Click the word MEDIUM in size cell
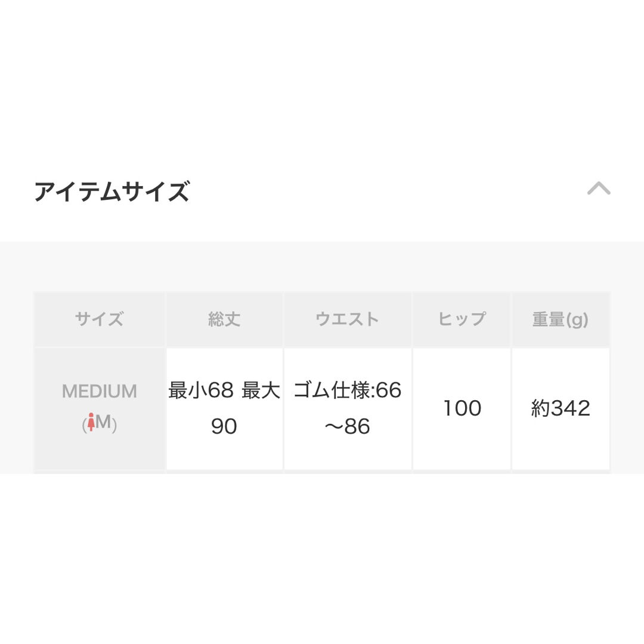Viewport: 644px width, 644px height. (x=100, y=391)
